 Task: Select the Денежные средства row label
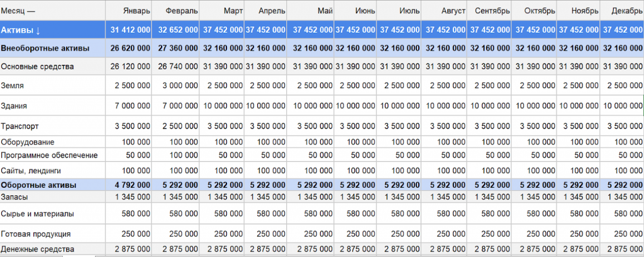pos(37,250)
